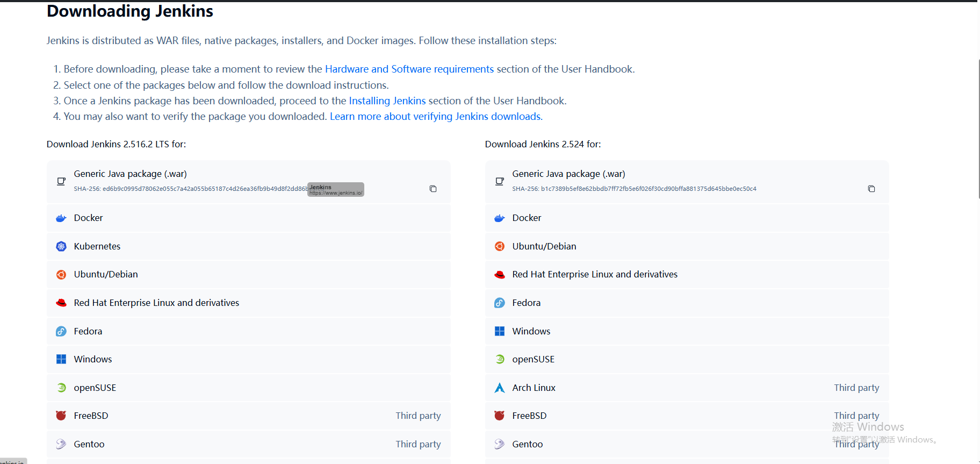Click the Docker whale icon in 2.524 list

(x=500, y=218)
